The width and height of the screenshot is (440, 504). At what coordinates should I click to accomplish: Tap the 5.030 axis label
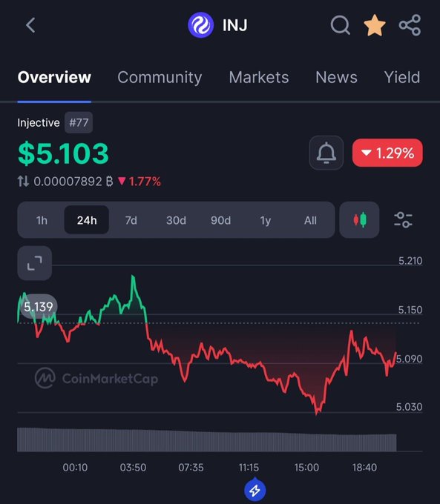(409, 407)
